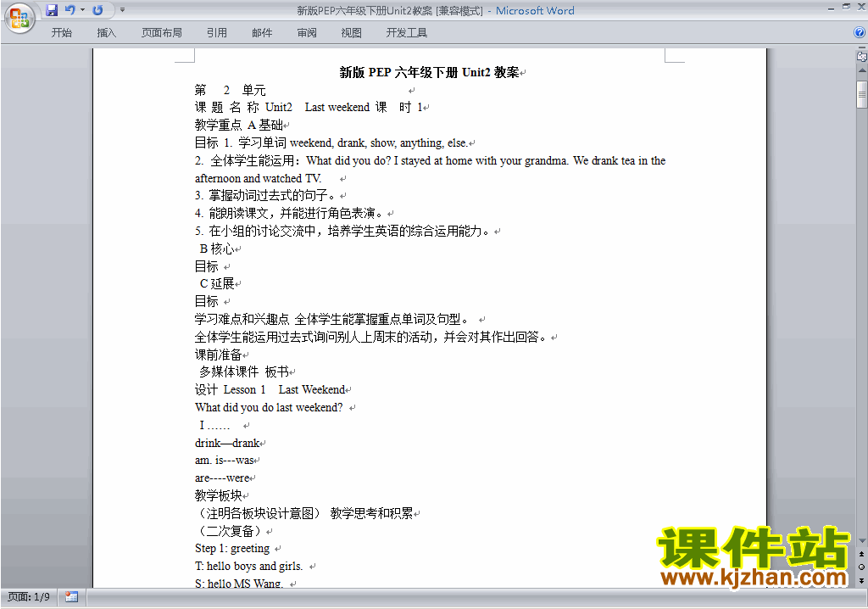
Task: Restore down the Word window
Action: coord(846,7)
